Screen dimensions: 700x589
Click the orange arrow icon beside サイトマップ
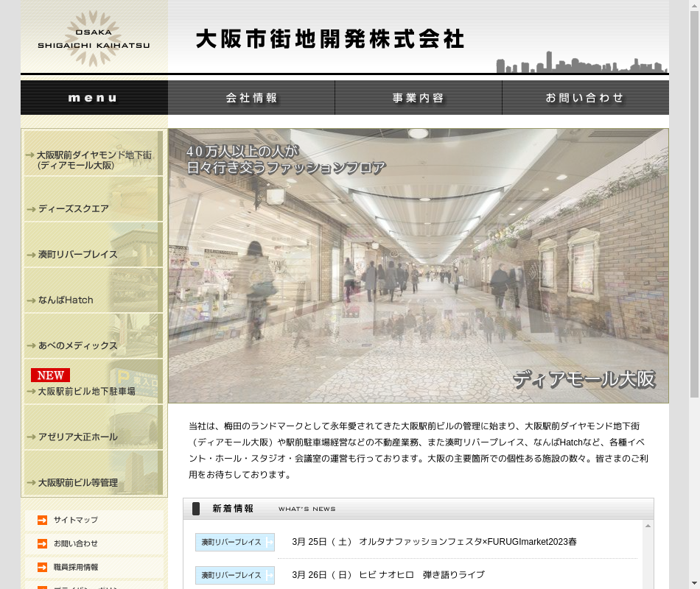43,520
